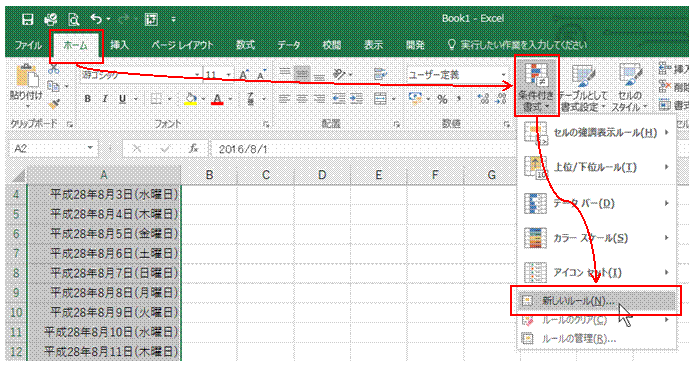This screenshot has width=698, height=366.
Task: Select the format painter brush
Action: pyautogui.click(x=54, y=104)
